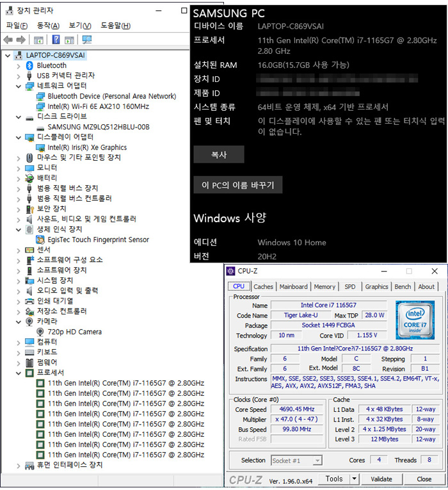
Task: Click the blue help question mark icon
Action: pyautogui.click(x=56, y=40)
